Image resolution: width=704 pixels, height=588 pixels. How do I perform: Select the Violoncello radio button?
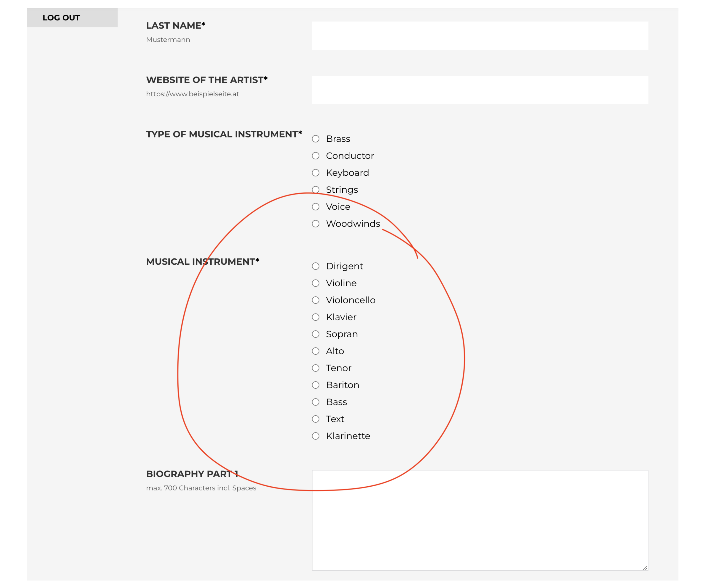click(x=315, y=300)
